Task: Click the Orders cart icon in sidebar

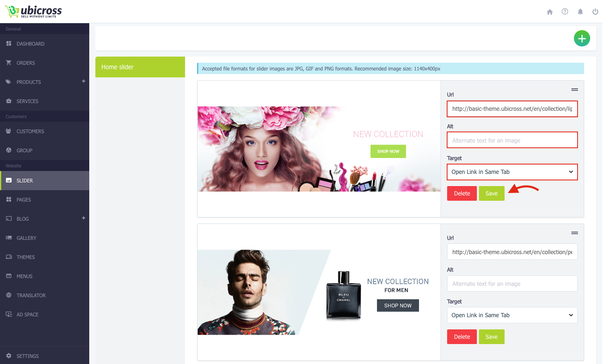Action: pyautogui.click(x=9, y=62)
